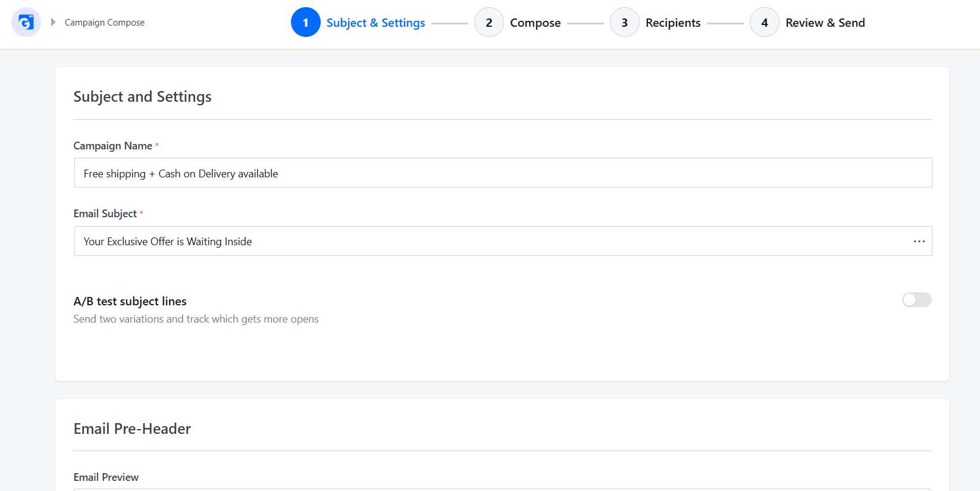980x491 pixels.
Task: Click the Campaign Compose breadcrumb link
Action: pos(105,22)
